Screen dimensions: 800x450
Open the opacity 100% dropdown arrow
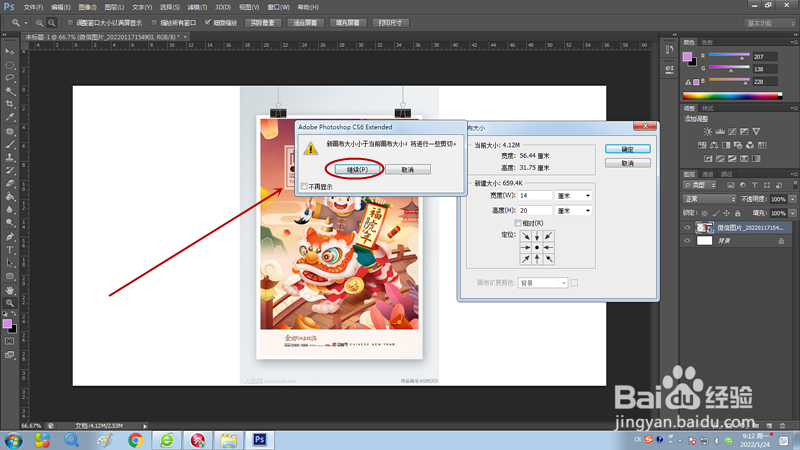tap(792, 199)
